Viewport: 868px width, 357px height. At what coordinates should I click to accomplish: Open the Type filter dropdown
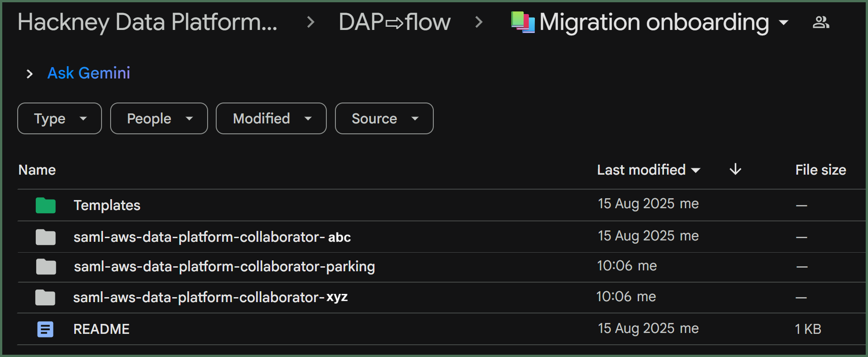click(59, 118)
